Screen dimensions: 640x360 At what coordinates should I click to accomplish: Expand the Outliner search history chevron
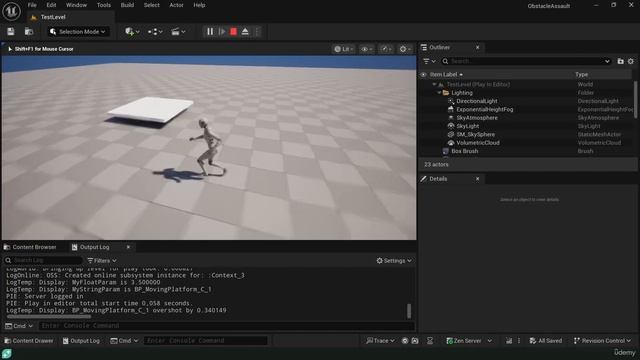(607, 61)
